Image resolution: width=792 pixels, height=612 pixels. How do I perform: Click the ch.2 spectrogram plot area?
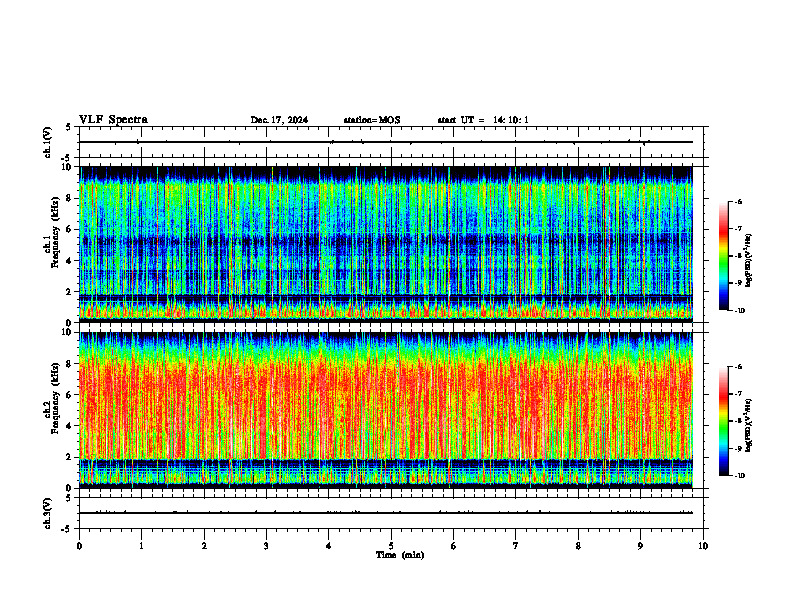(386, 410)
